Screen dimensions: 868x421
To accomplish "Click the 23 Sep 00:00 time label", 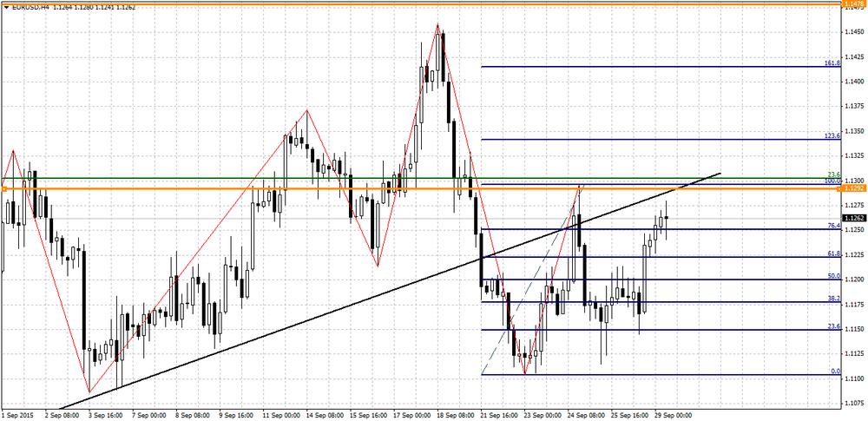I will tap(544, 414).
